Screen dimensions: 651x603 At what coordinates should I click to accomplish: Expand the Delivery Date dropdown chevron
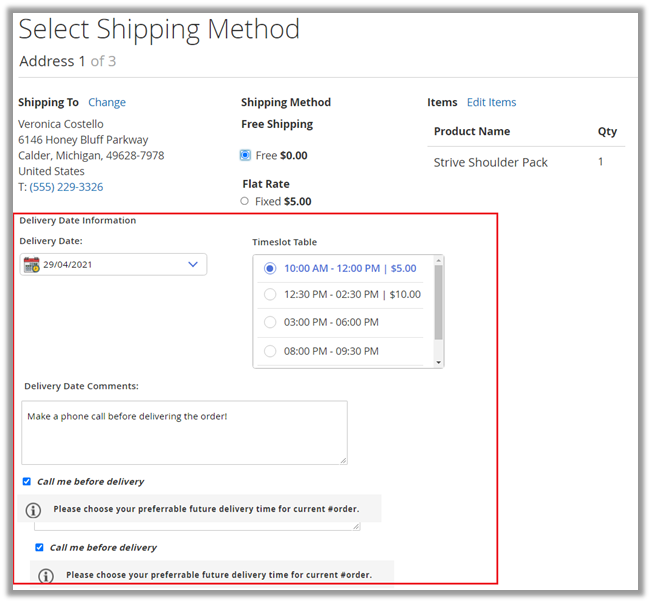pyautogui.click(x=193, y=265)
